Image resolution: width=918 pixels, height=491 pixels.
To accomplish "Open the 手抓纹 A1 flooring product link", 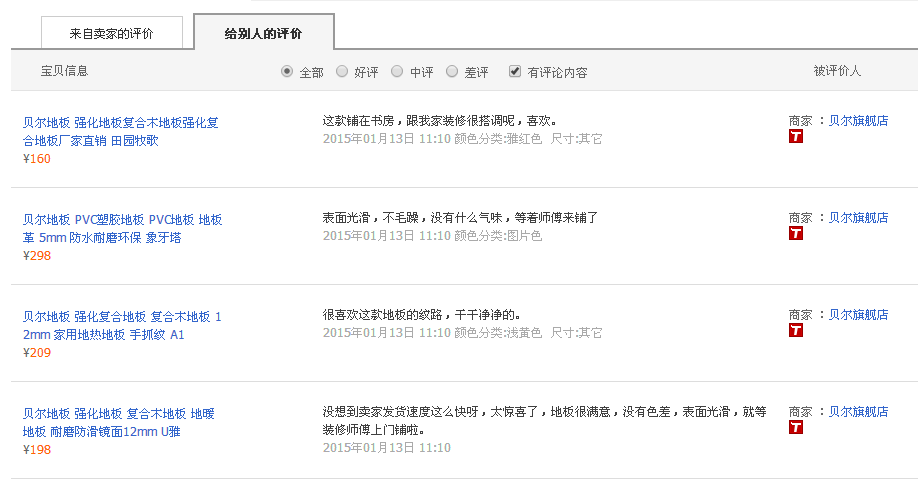I will coord(122,326).
